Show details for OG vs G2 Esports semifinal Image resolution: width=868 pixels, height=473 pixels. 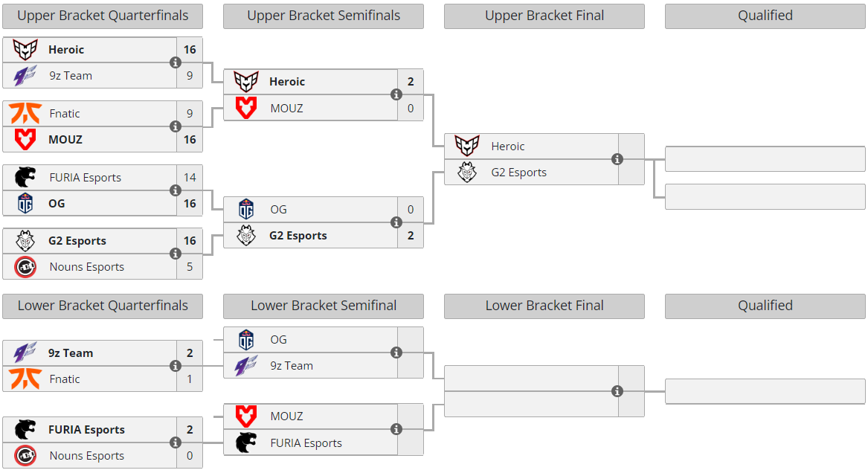(396, 222)
